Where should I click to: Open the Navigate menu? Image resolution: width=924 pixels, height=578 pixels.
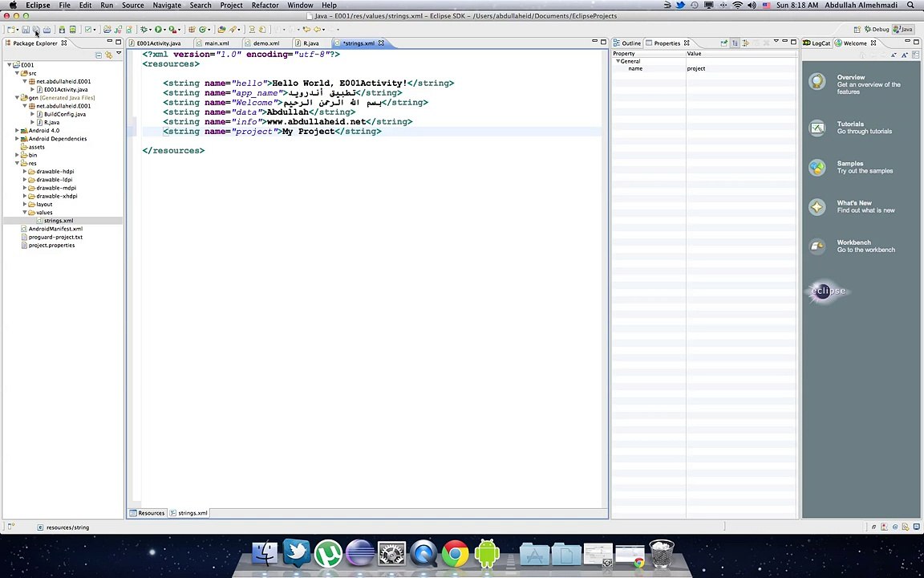pyautogui.click(x=167, y=6)
